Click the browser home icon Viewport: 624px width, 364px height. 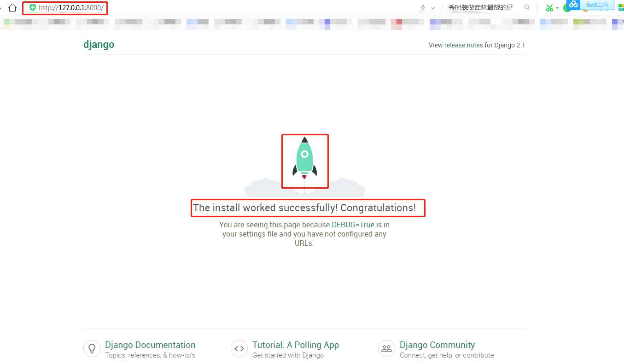pos(12,8)
